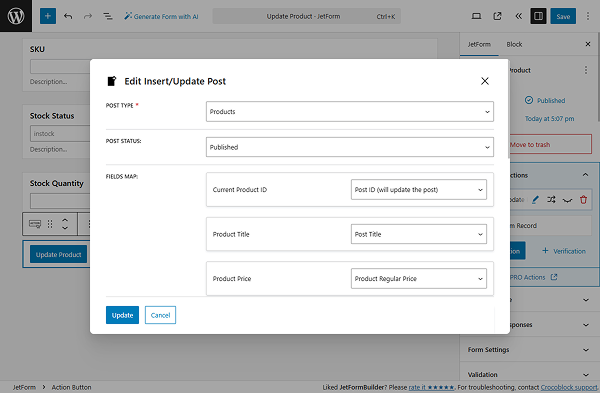The height and width of the screenshot is (393, 600).
Task: Click the Update Product form button
Action: pos(59,254)
